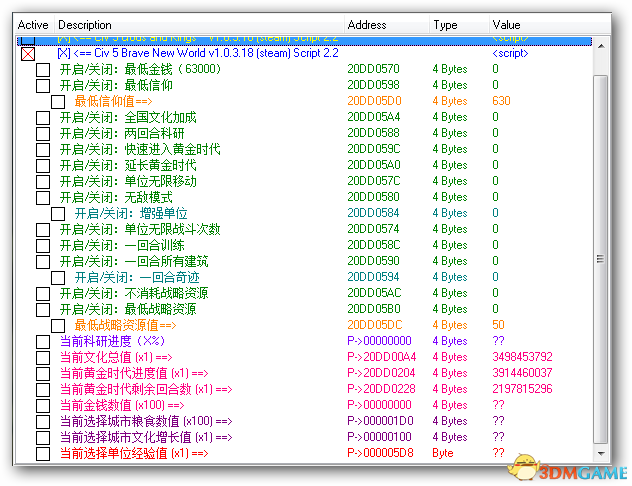632x486 pixels.
Task: Check the 当前选择城市粮食数值 box
Action: click(43, 422)
